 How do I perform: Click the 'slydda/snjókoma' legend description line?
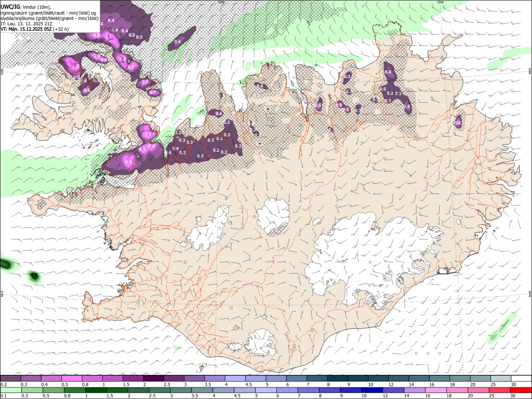49,18
